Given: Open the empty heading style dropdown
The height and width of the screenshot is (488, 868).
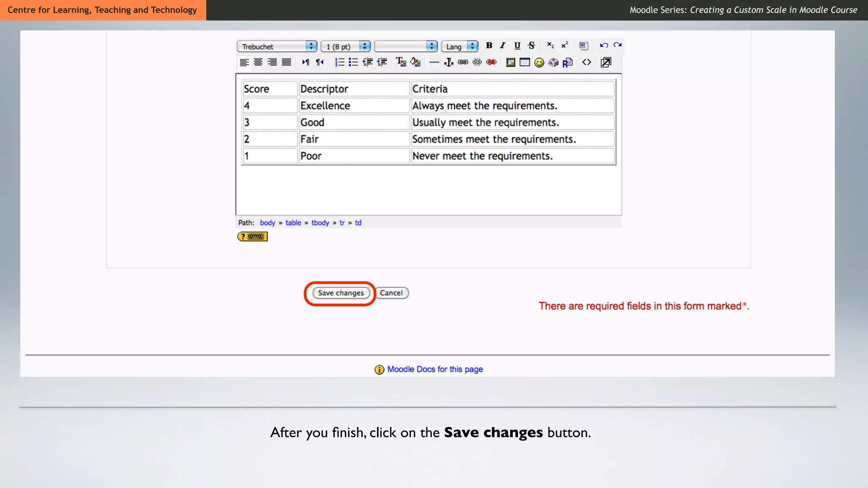Looking at the screenshot, I should [x=406, y=46].
